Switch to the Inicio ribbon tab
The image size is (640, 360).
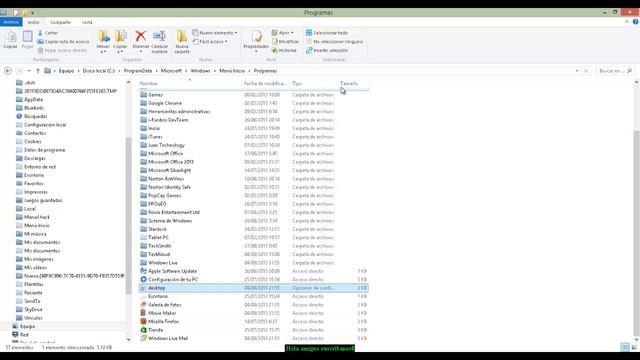tap(33, 22)
